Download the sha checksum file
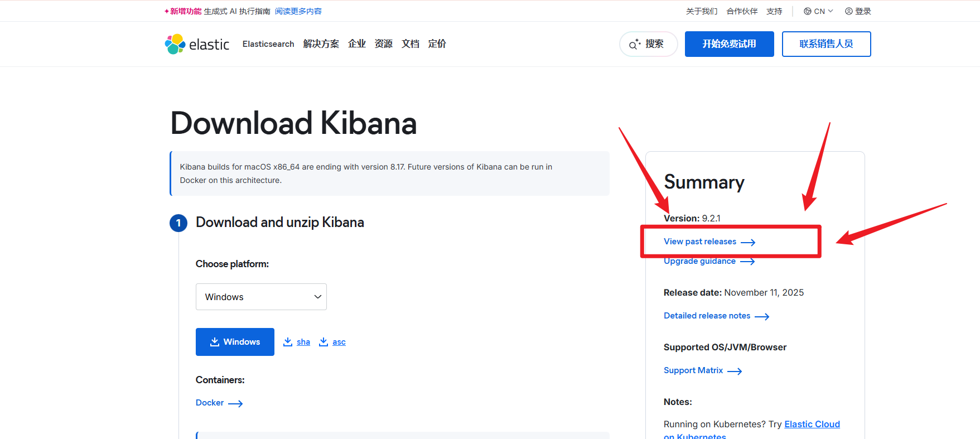 pyautogui.click(x=303, y=342)
